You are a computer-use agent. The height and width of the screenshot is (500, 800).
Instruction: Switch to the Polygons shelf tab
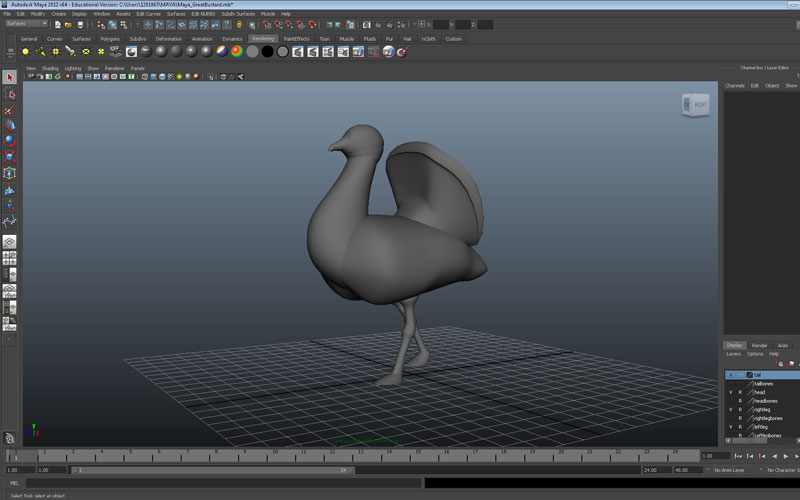110,39
